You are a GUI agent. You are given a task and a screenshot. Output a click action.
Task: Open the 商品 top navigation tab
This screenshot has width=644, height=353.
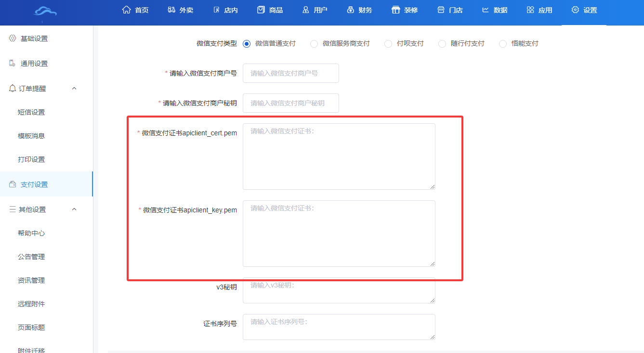point(270,10)
